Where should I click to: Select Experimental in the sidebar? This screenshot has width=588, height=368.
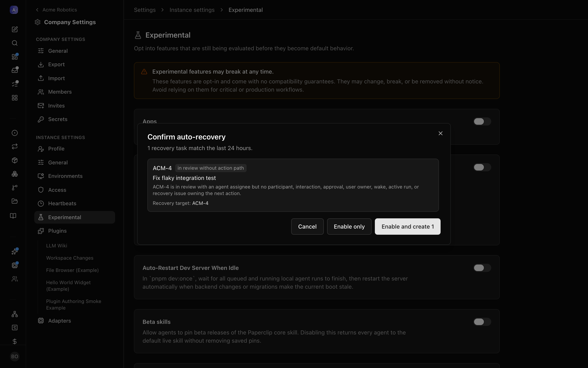[75, 217]
